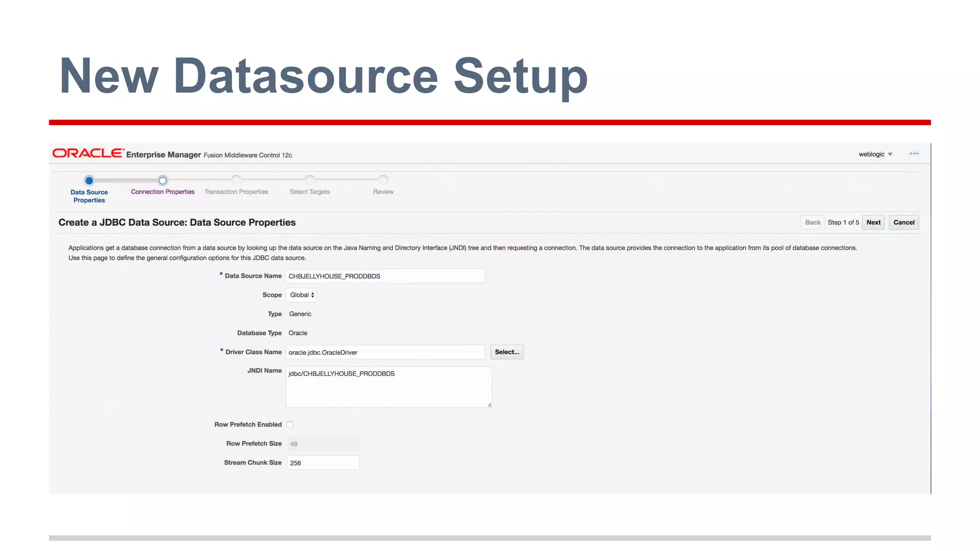Click the Row Prefetch Size field

(323, 444)
